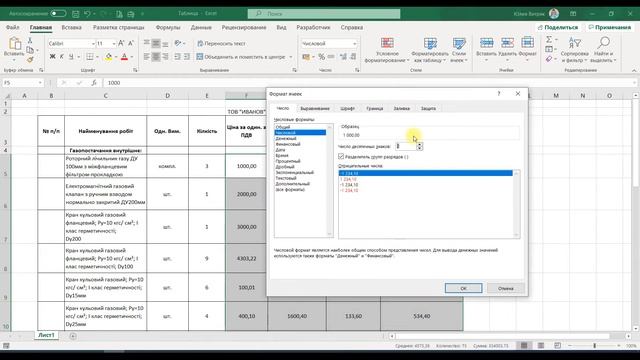Click OK in Format Cells dialog
This screenshot has width=640, height=360.
[463, 288]
